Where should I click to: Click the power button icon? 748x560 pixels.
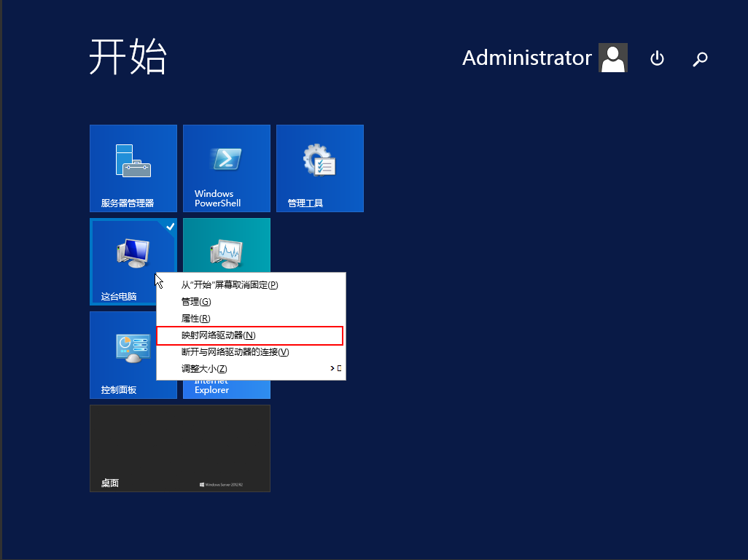(x=657, y=58)
